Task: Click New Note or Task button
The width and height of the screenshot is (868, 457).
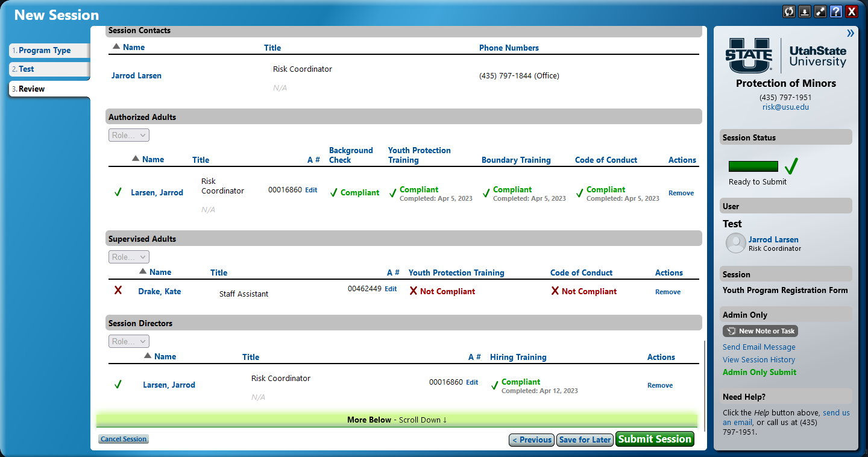Action: click(x=760, y=331)
